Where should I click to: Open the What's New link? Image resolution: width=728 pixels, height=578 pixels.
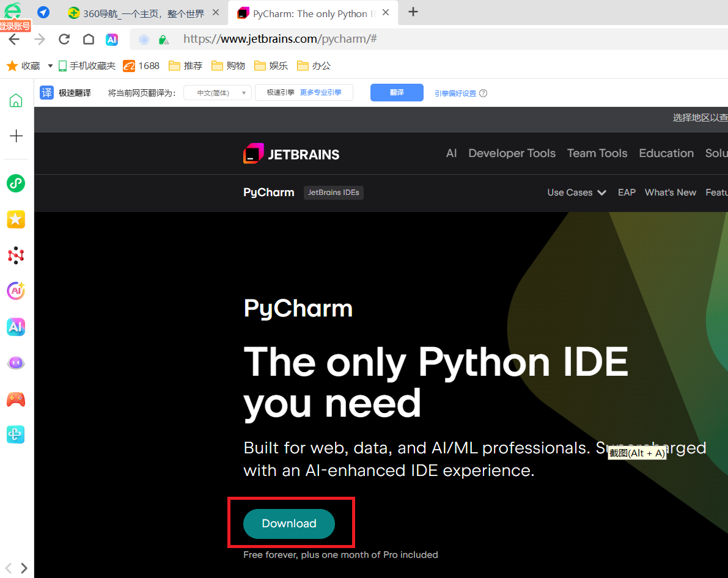pyautogui.click(x=670, y=192)
